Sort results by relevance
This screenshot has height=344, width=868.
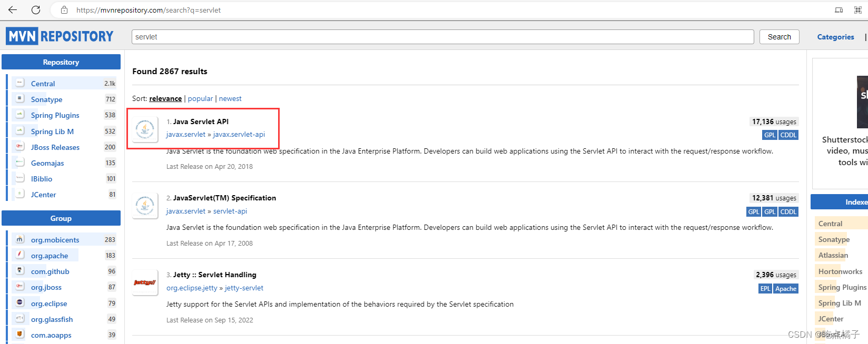tap(165, 98)
